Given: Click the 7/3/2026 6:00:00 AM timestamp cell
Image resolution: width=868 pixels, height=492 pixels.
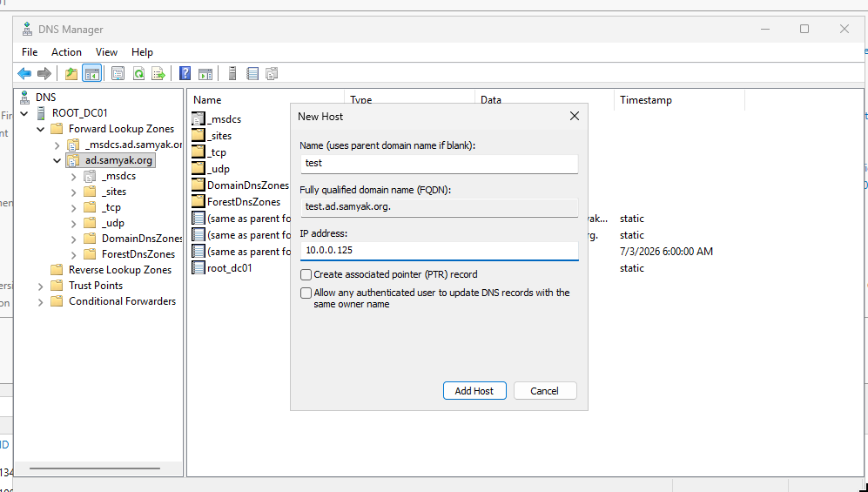Looking at the screenshot, I should coord(666,252).
